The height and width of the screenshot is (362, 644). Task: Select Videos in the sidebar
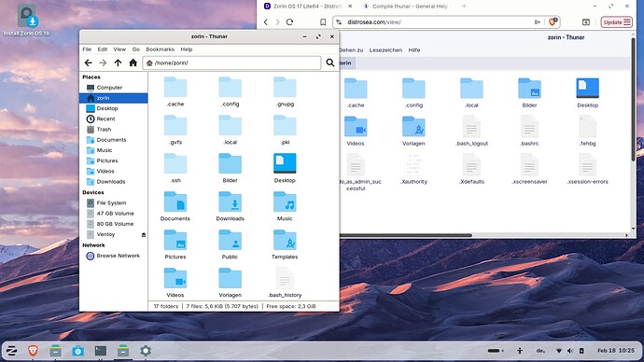[113, 171]
